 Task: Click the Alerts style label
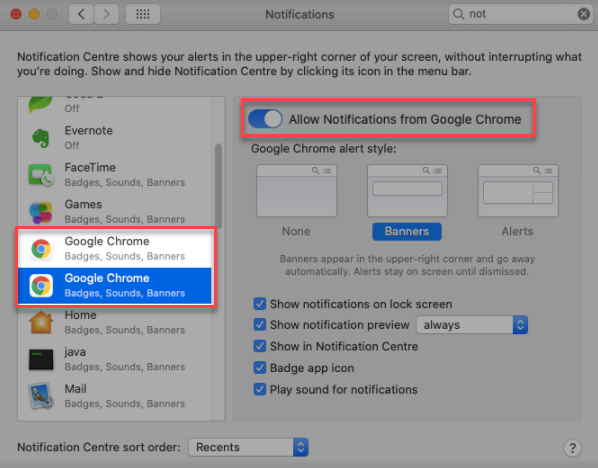pyautogui.click(x=518, y=232)
